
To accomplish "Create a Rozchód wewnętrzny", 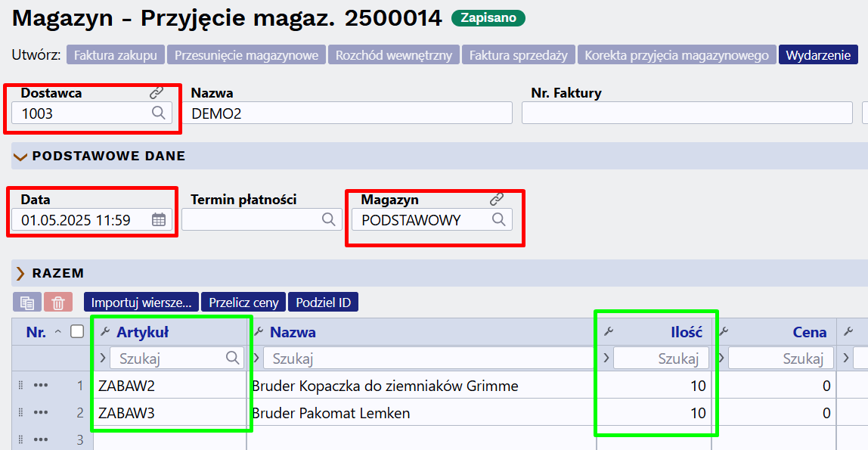I will tap(394, 54).
